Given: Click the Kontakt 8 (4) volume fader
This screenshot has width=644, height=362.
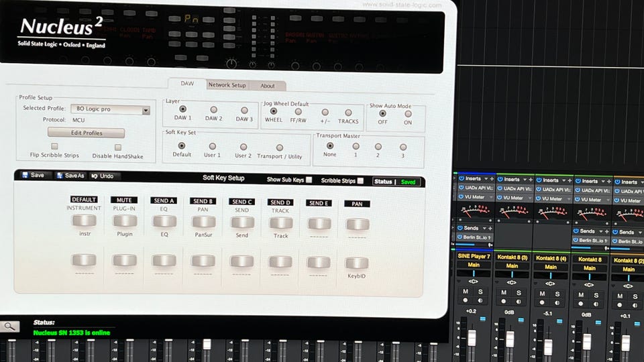Looking at the screenshot, I should coord(549,347).
